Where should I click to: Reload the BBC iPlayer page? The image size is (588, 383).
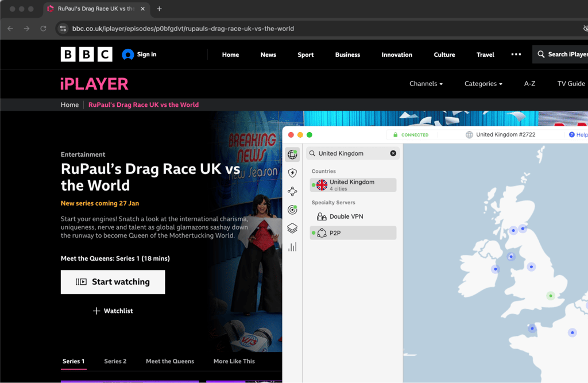[x=43, y=29]
